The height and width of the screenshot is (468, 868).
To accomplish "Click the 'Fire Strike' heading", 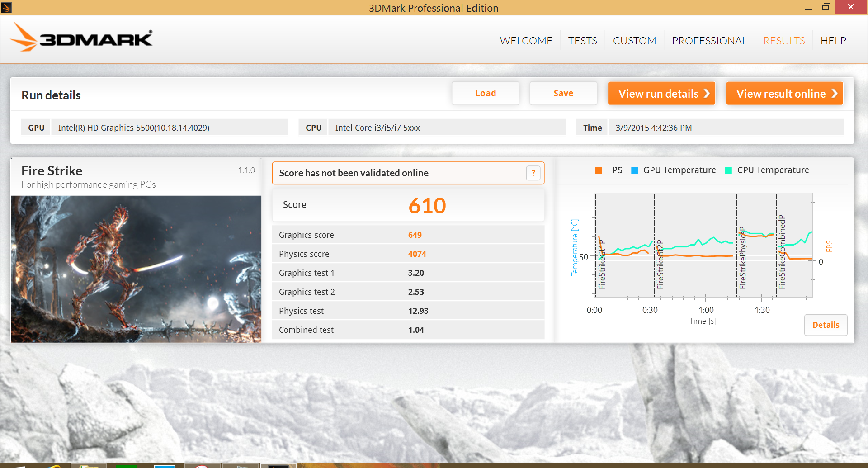I will click(x=52, y=171).
